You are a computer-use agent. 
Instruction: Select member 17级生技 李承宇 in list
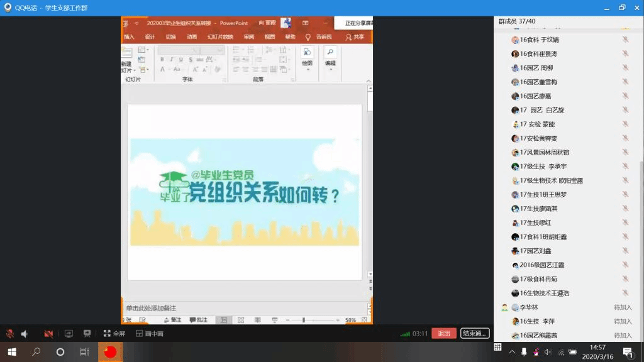543,167
